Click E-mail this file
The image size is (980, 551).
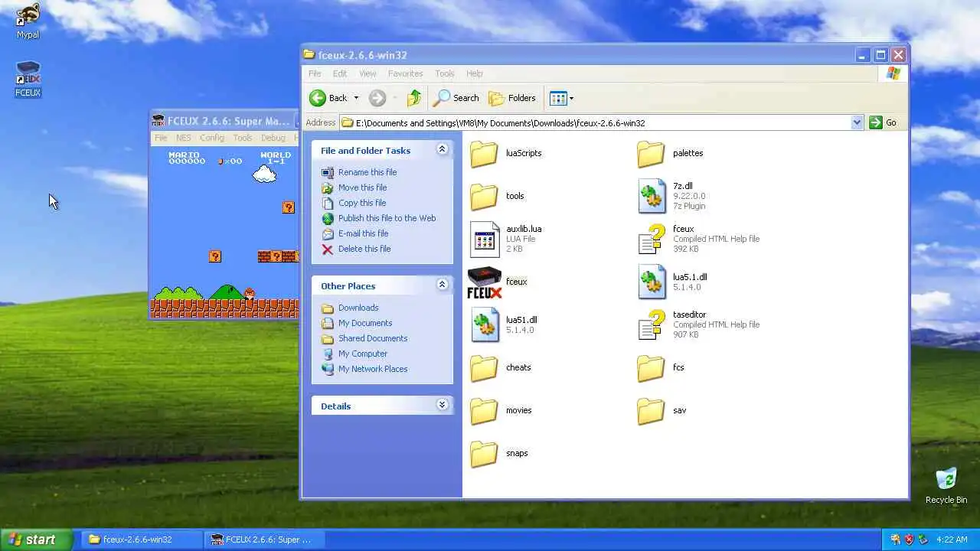(x=363, y=233)
